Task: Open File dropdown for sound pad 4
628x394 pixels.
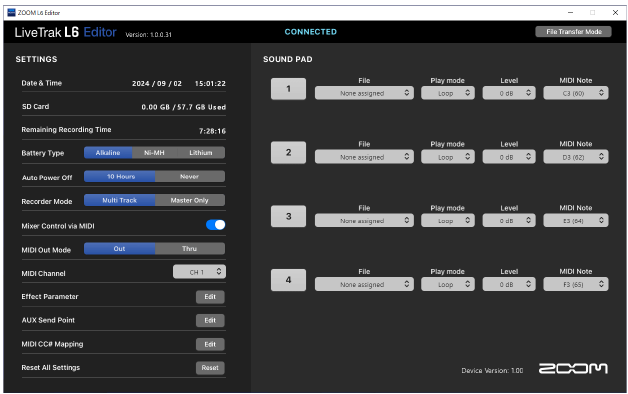Action: point(364,284)
